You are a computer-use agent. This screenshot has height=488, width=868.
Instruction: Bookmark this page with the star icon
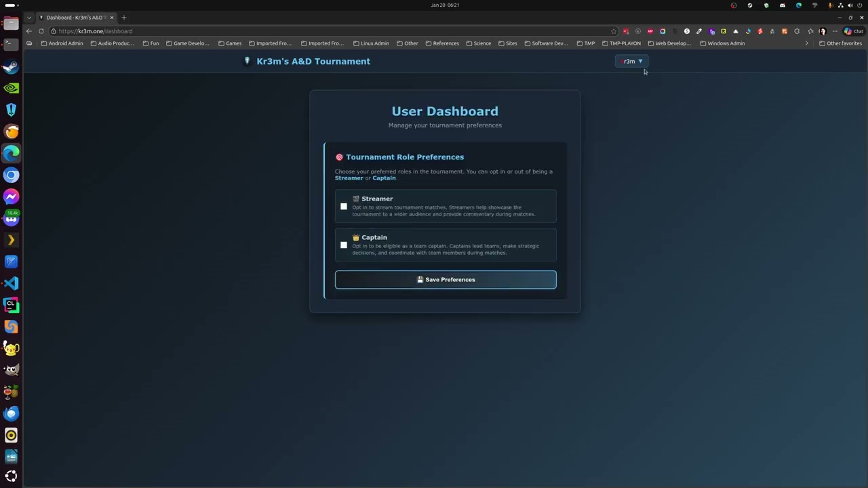pyautogui.click(x=614, y=31)
